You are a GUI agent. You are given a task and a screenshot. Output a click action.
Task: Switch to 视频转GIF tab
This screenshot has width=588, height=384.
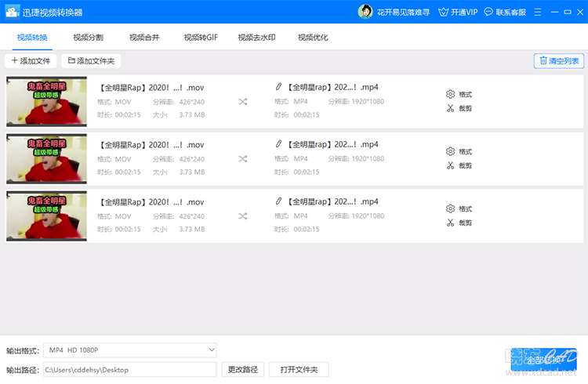[201, 38]
